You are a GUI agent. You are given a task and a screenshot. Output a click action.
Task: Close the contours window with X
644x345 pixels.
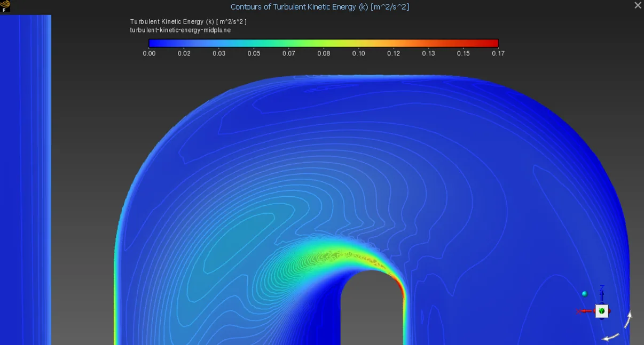click(x=638, y=6)
